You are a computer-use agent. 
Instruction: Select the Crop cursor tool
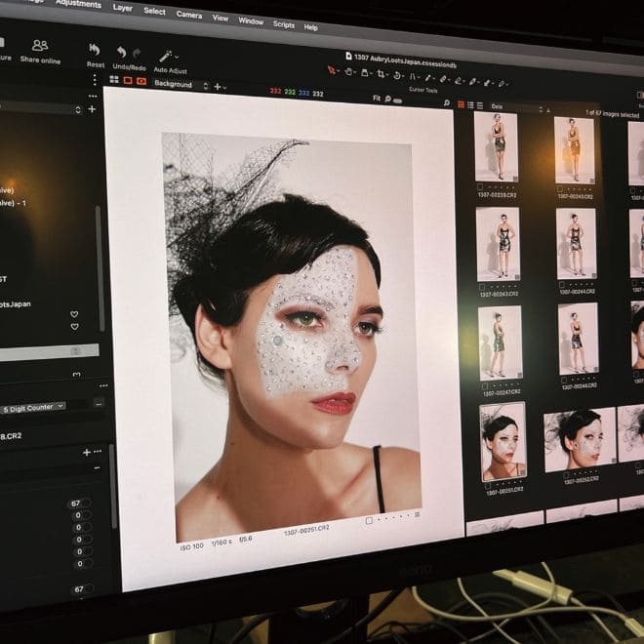click(381, 74)
